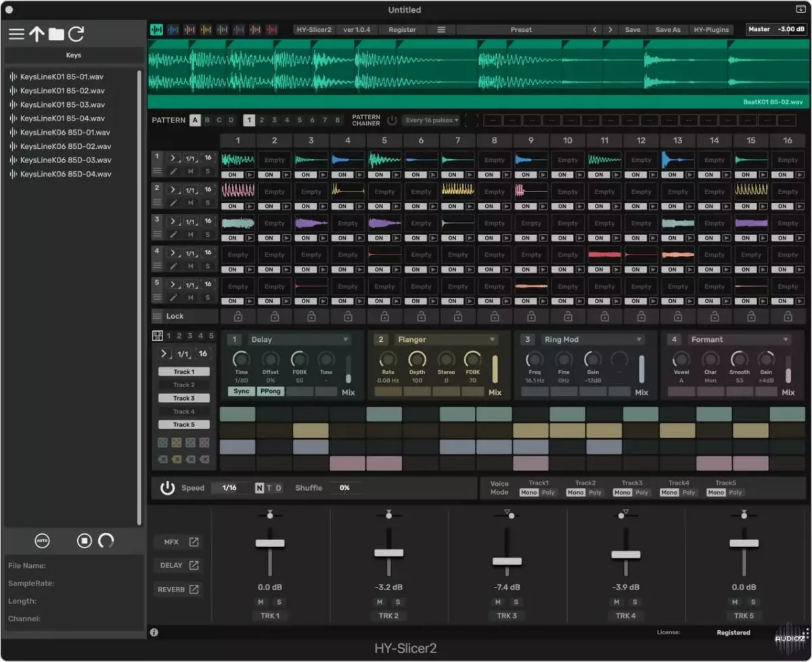Select pattern number 8

337,120
